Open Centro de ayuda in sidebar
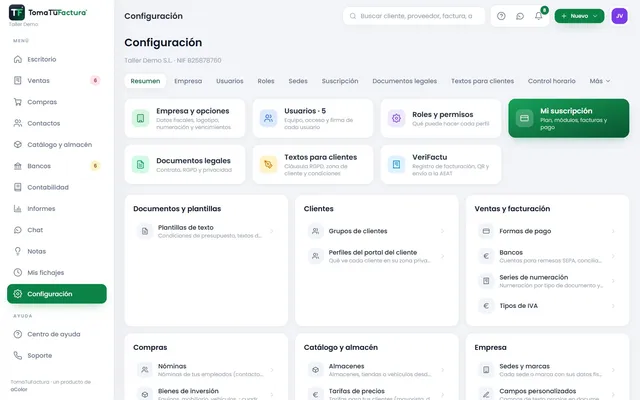 tap(57, 334)
